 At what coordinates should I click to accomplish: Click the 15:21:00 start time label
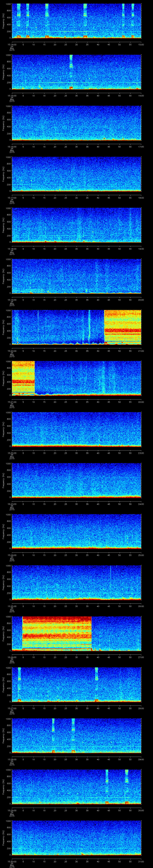pyautogui.click(x=12, y=402)
